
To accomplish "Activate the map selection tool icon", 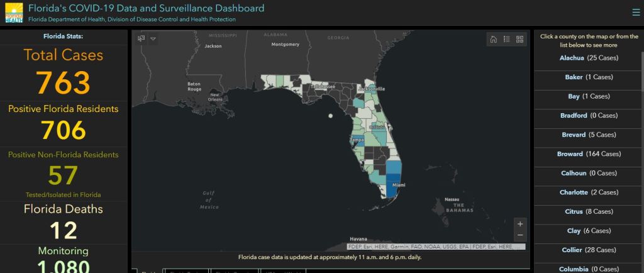I will tap(142, 38).
